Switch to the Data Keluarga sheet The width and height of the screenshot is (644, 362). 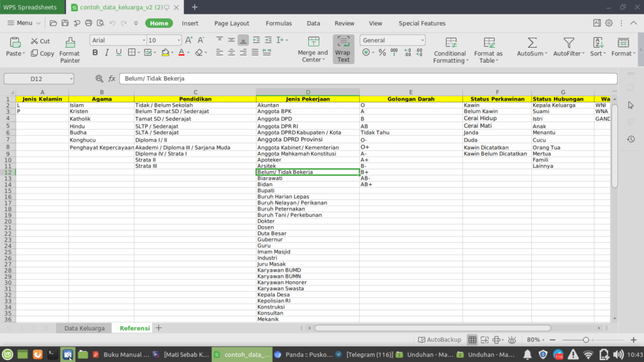pyautogui.click(x=84, y=328)
